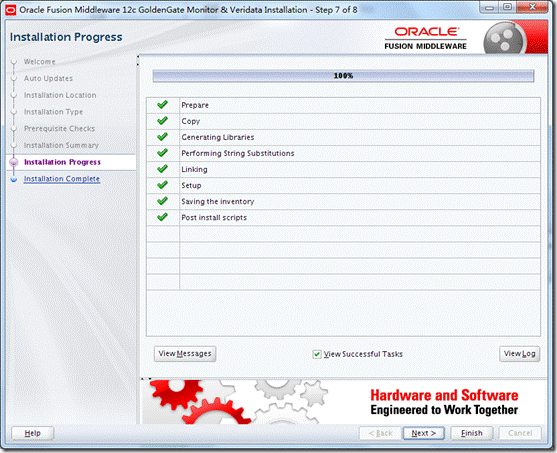Open the View Log button

tap(519, 354)
